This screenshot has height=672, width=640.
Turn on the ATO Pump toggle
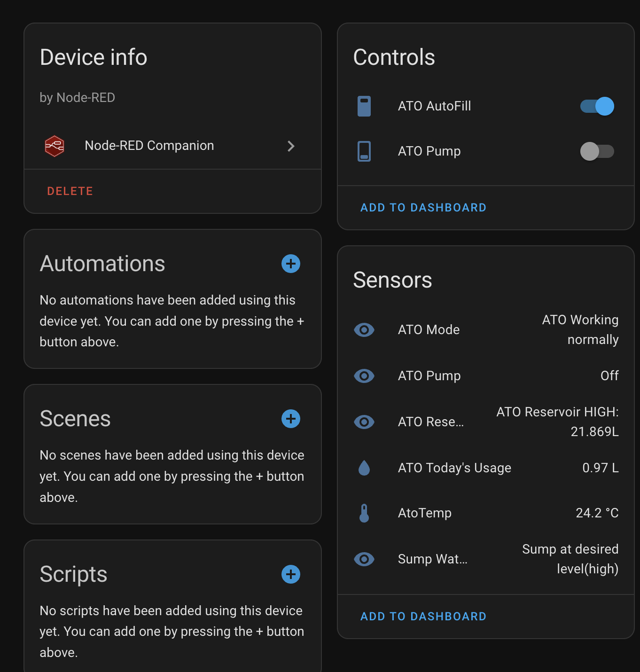(x=597, y=151)
